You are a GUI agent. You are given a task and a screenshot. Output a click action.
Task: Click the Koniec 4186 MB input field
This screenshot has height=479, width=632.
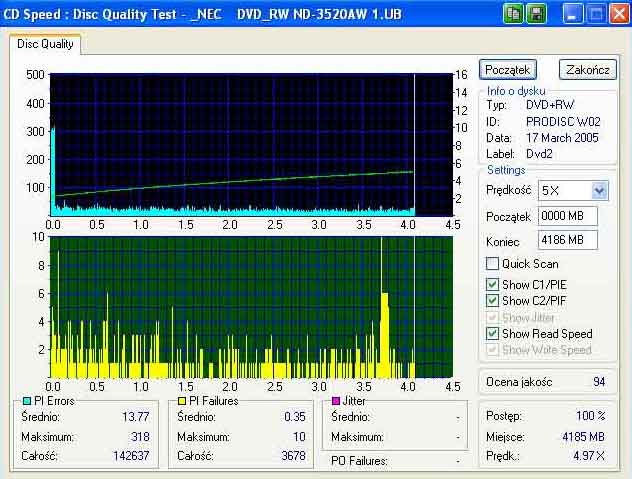568,240
